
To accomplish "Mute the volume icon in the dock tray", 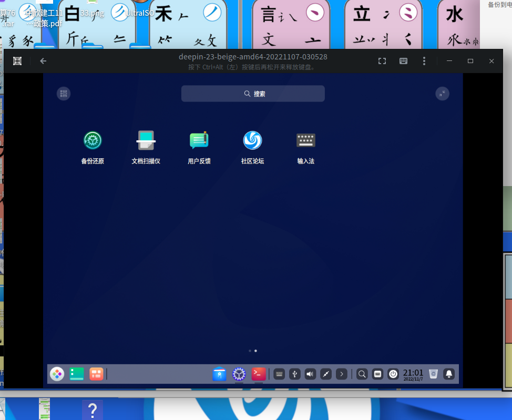I will (310, 374).
